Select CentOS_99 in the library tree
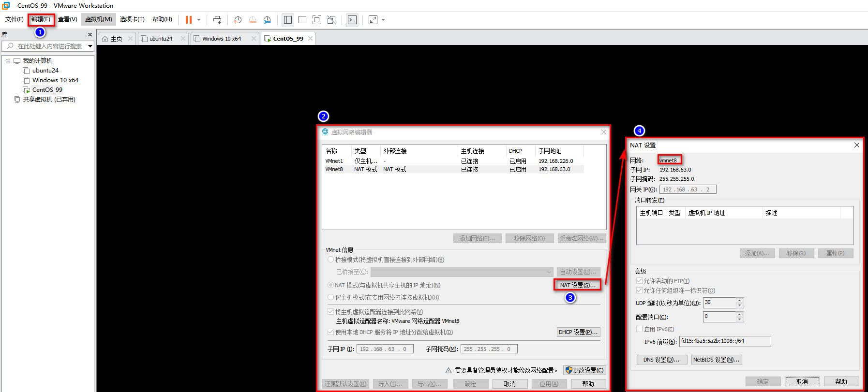Image resolution: width=868 pixels, height=392 pixels. click(47, 90)
